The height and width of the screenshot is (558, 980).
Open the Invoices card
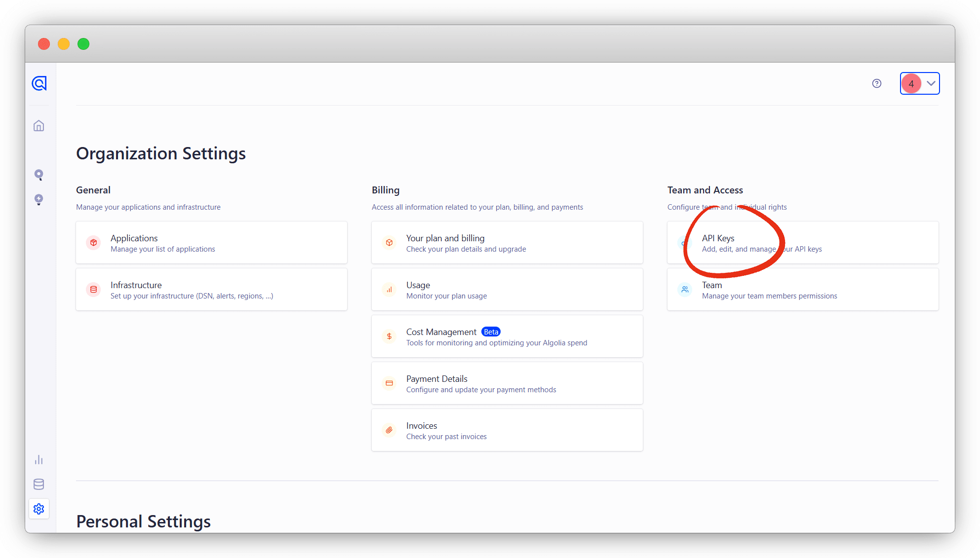507,430
